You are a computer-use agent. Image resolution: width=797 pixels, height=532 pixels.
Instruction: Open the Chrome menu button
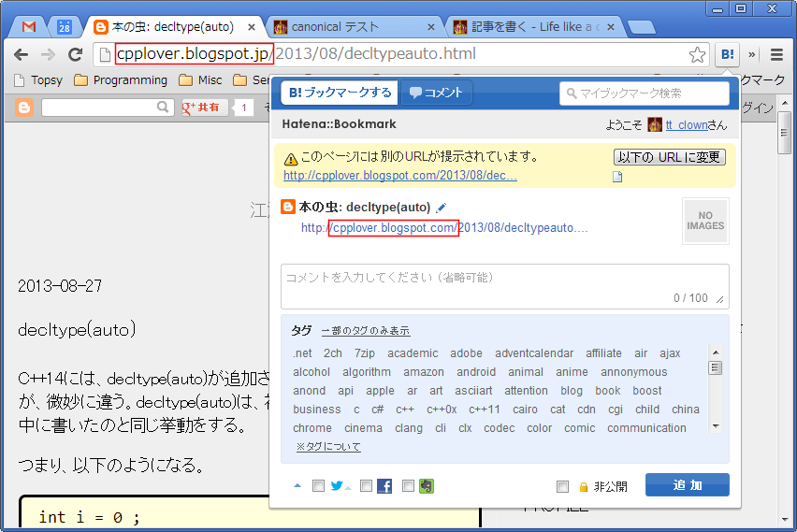(x=776, y=54)
